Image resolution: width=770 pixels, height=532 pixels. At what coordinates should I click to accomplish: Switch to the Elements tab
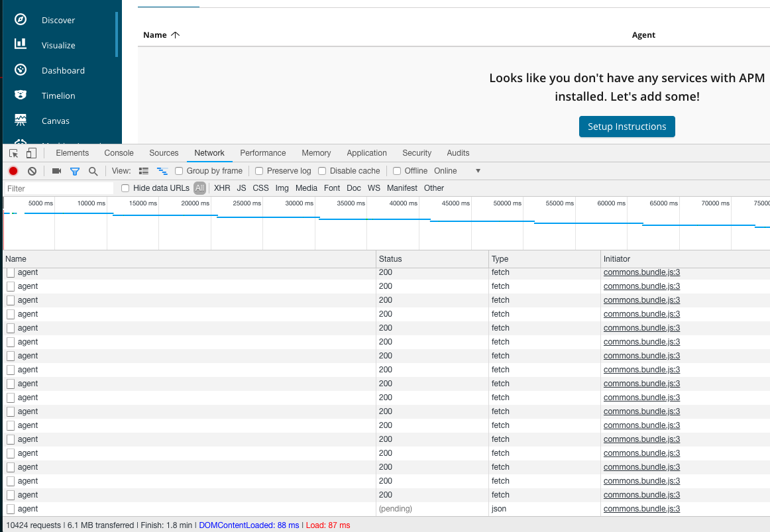pyautogui.click(x=72, y=153)
